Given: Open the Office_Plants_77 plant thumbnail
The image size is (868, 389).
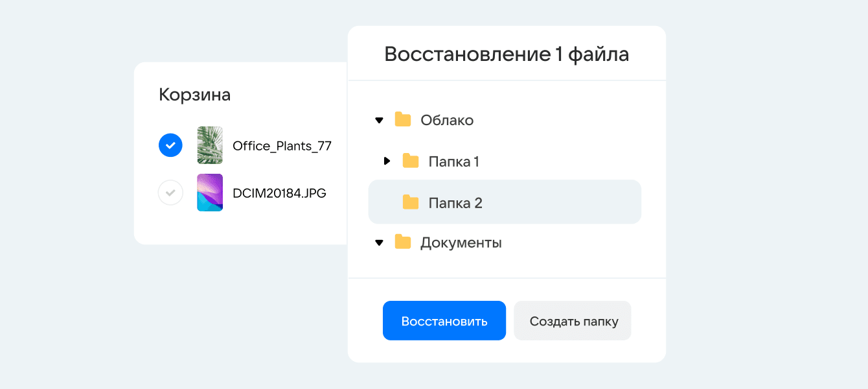Looking at the screenshot, I should 210,145.
